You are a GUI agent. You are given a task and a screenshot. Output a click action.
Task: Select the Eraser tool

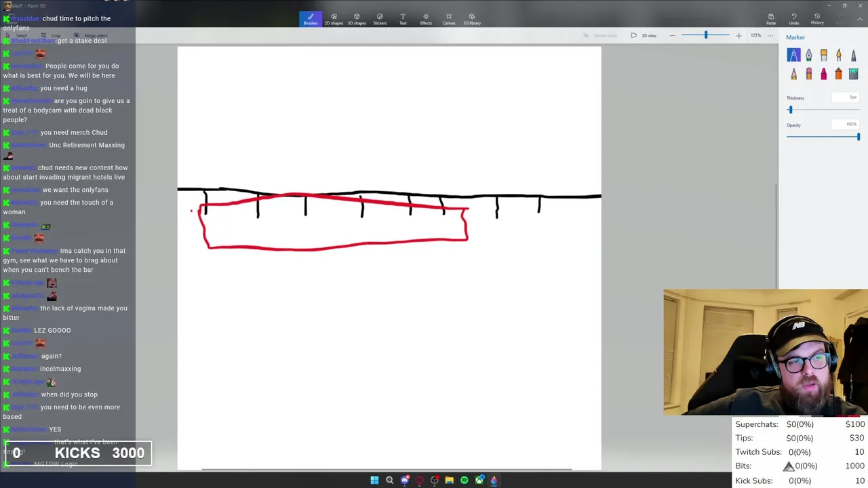(808, 74)
